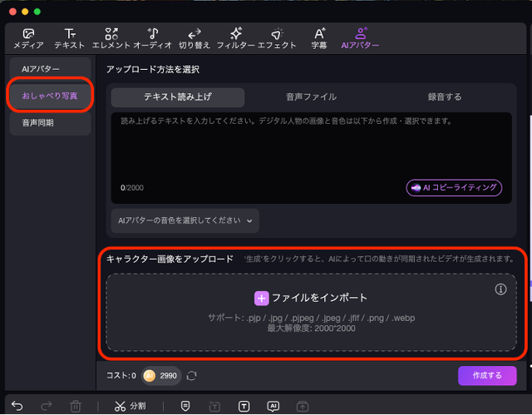Select 音声同期 in the sidebar
The width and height of the screenshot is (532, 415).
pos(50,123)
